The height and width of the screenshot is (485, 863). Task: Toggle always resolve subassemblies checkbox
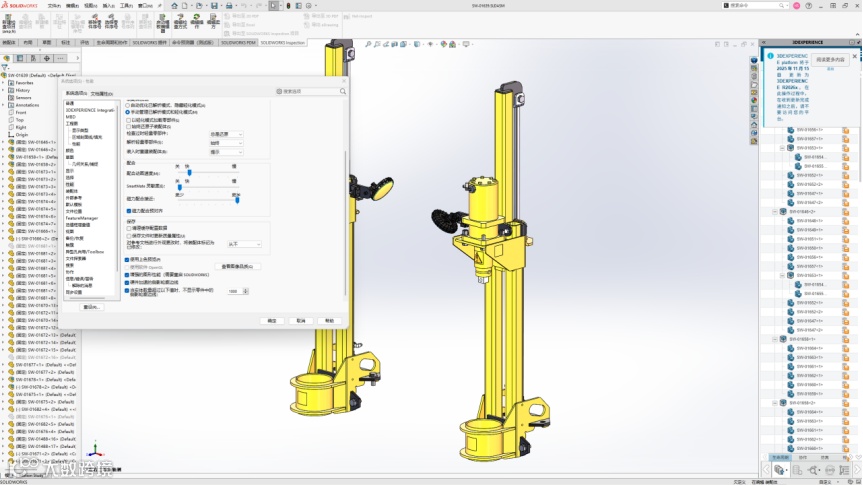click(x=128, y=127)
